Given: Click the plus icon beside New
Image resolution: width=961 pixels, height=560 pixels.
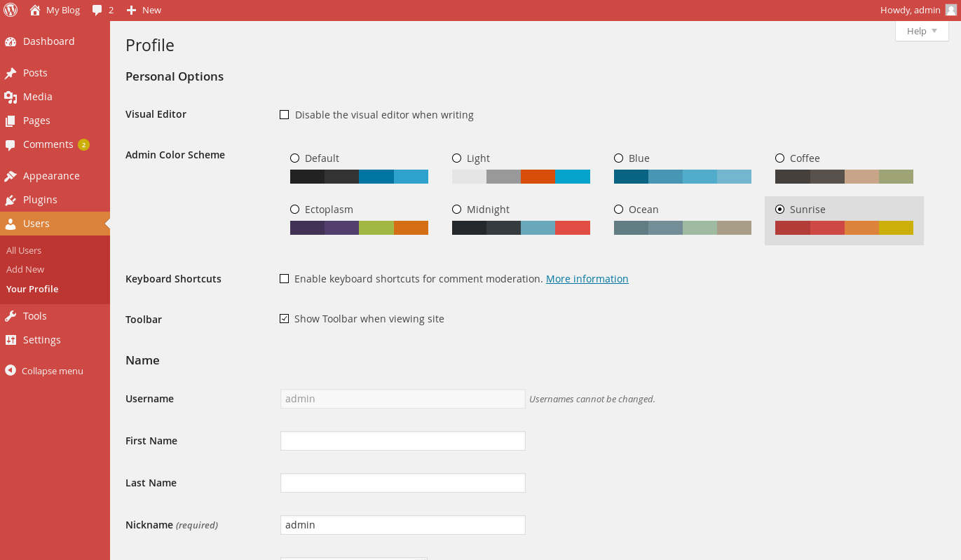Looking at the screenshot, I should [x=131, y=10].
